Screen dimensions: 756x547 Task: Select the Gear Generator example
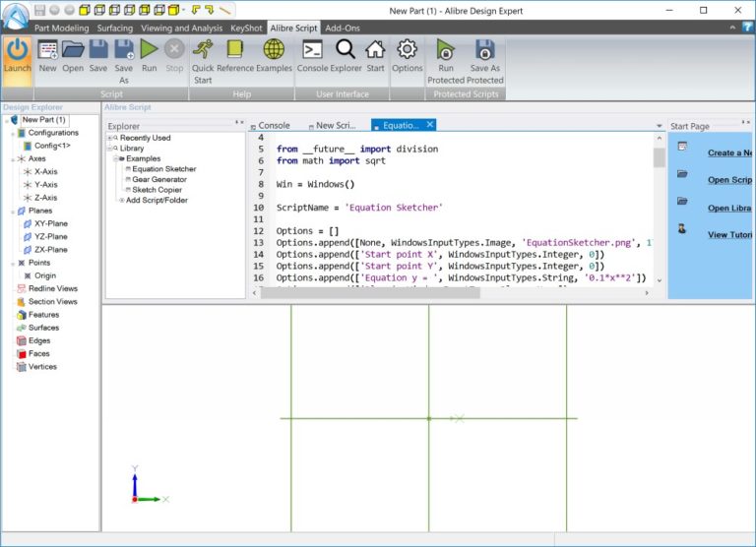159,179
